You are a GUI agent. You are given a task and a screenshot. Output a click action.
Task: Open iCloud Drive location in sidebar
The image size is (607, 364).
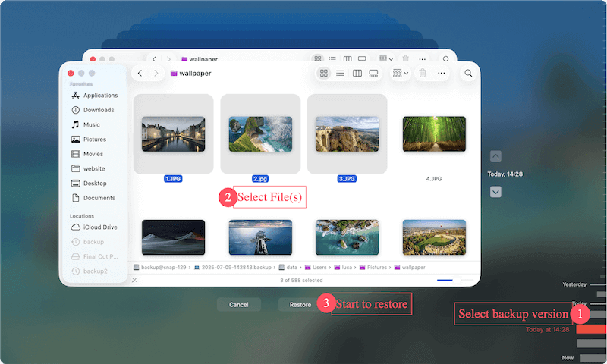[x=100, y=227]
